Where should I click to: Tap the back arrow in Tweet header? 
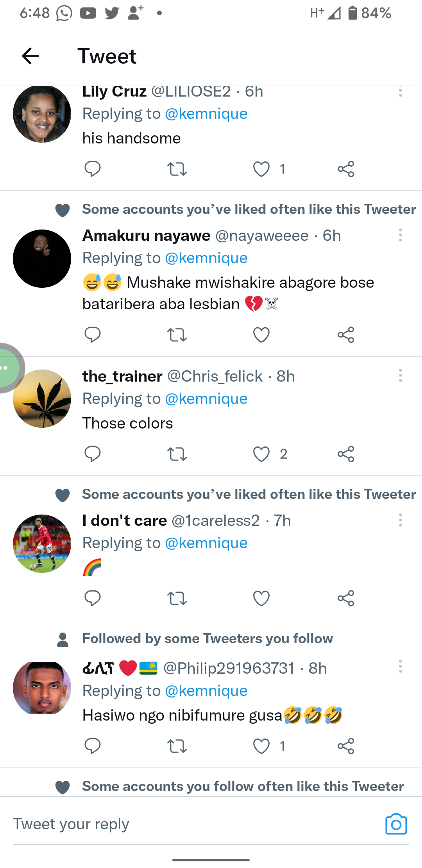30,56
